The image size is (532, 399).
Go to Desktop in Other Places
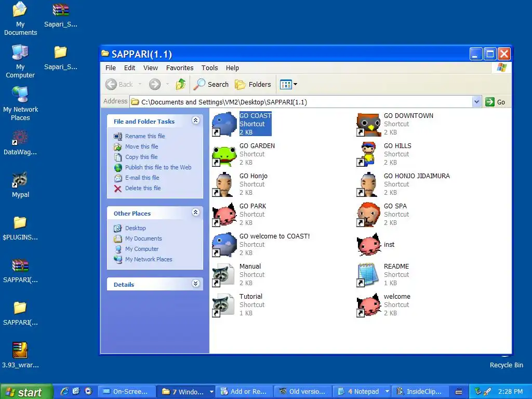[136, 228]
